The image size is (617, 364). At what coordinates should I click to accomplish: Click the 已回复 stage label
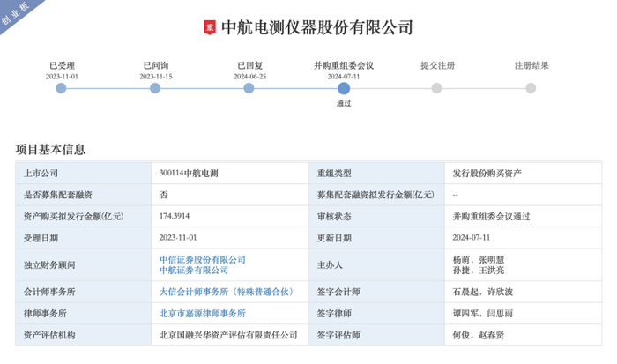pos(249,66)
